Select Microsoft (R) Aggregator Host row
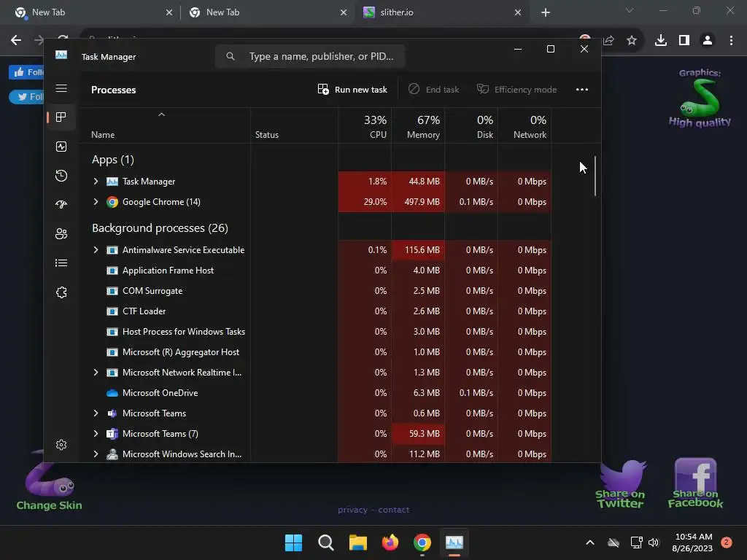 pyautogui.click(x=315, y=352)
